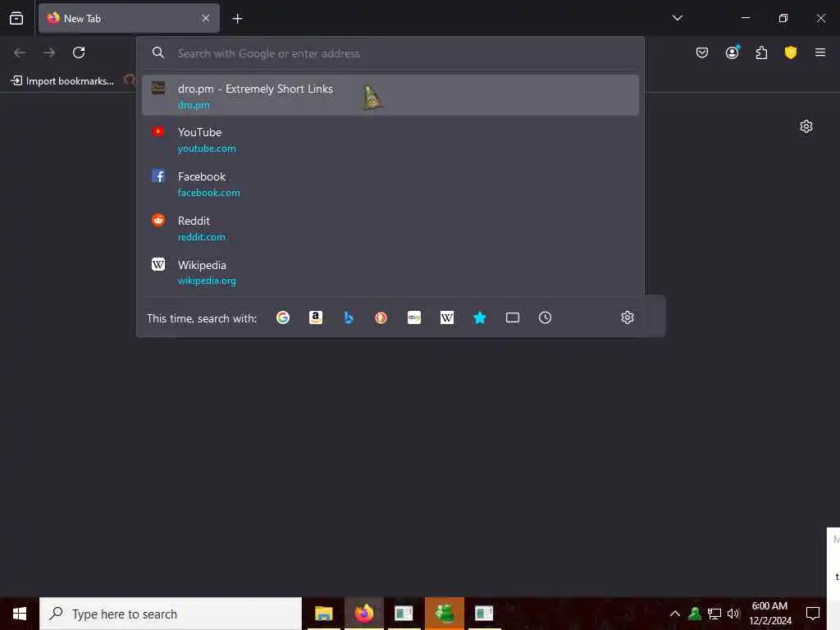The width and height of the screenshot is (840, 630).
Task: Click Import bookmarks in bookmarks toolbar
Action: [63, 81]
